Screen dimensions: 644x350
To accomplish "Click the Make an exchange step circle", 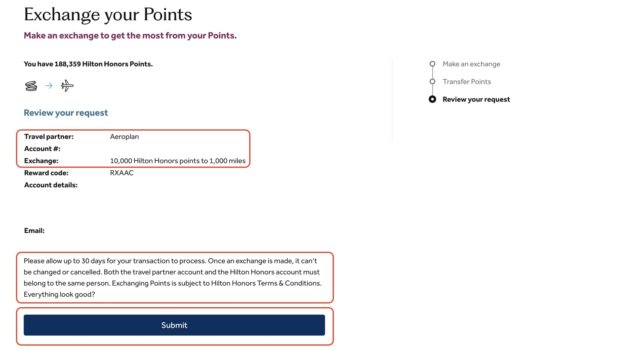I will [432, 64].
